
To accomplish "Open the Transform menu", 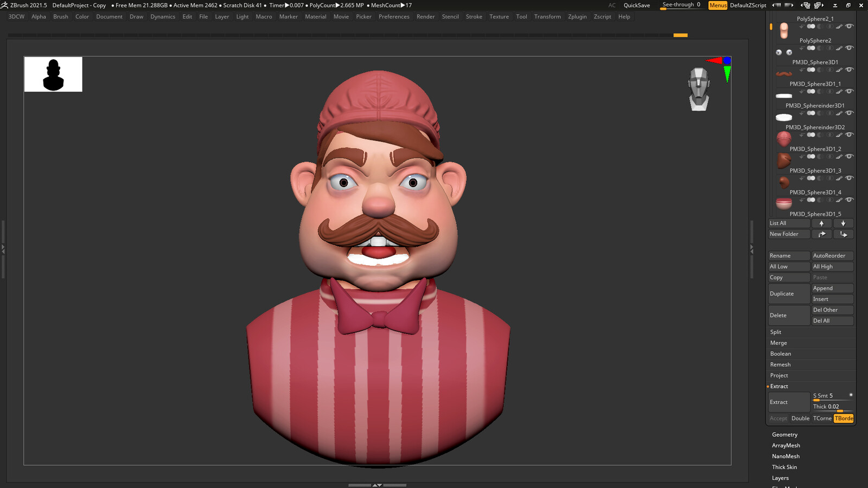I will coord(547,17).
